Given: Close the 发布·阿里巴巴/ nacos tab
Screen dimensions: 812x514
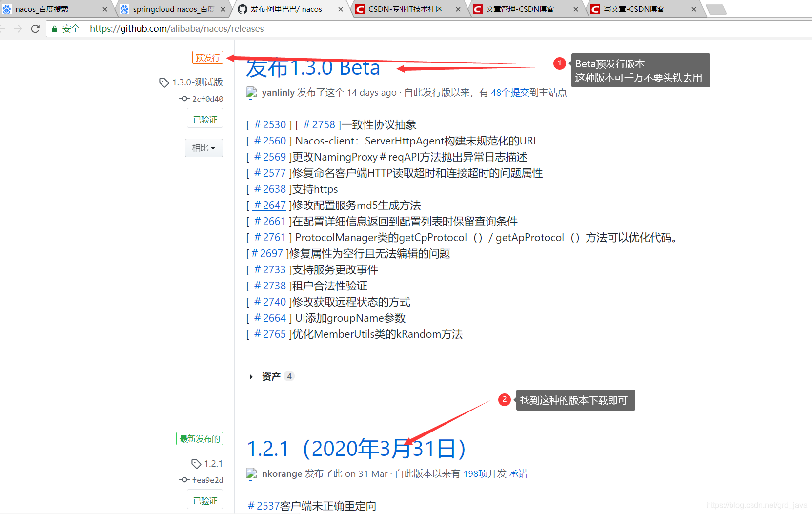Looking at the screenshot, I should (340, 9).
